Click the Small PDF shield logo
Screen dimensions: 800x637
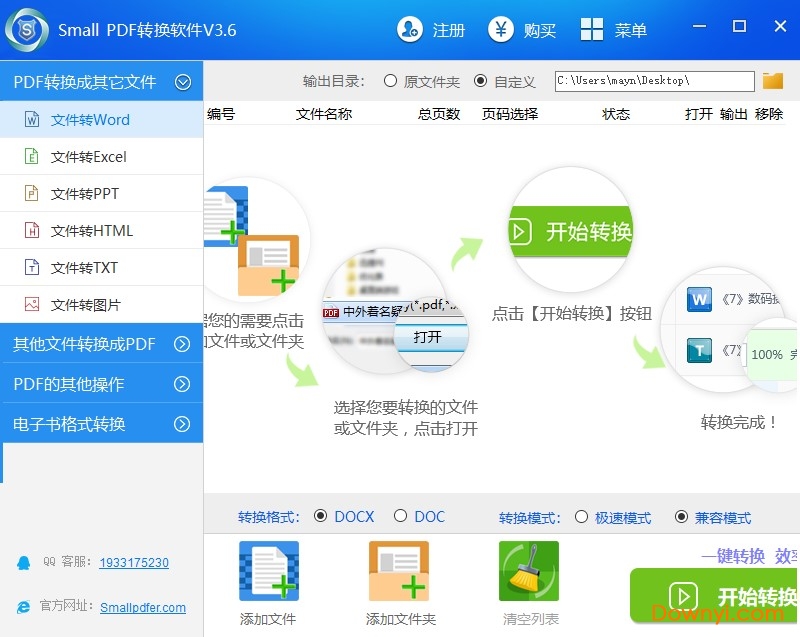[27, 31]
